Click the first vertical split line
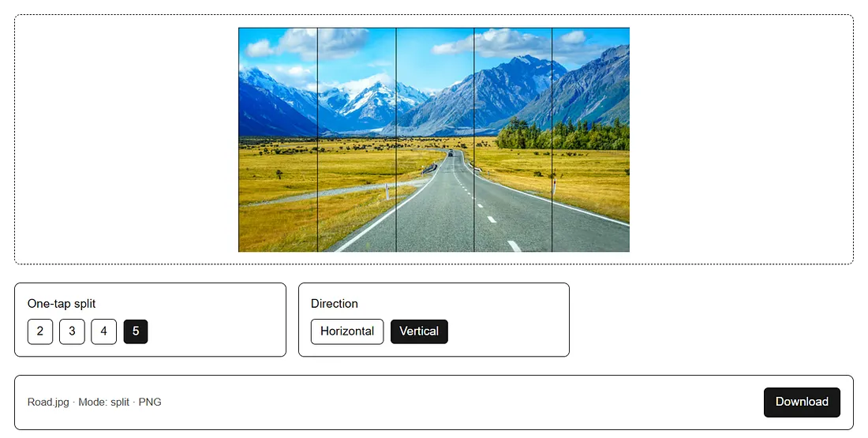Image resolution: width=868 pixels, height=438 pixels. [317, 140]
